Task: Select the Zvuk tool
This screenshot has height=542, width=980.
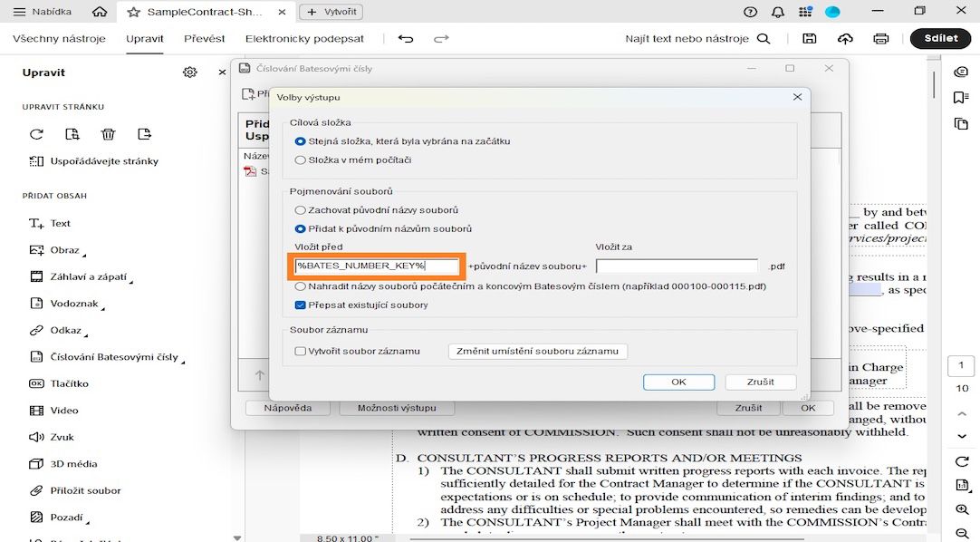Action: (x=52, y=437)
